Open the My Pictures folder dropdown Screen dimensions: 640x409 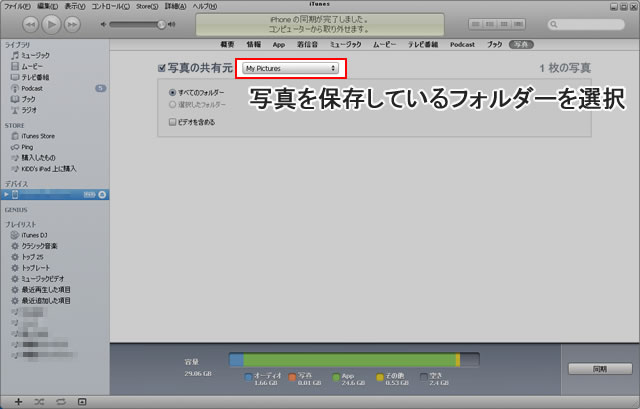coord(290,68)
